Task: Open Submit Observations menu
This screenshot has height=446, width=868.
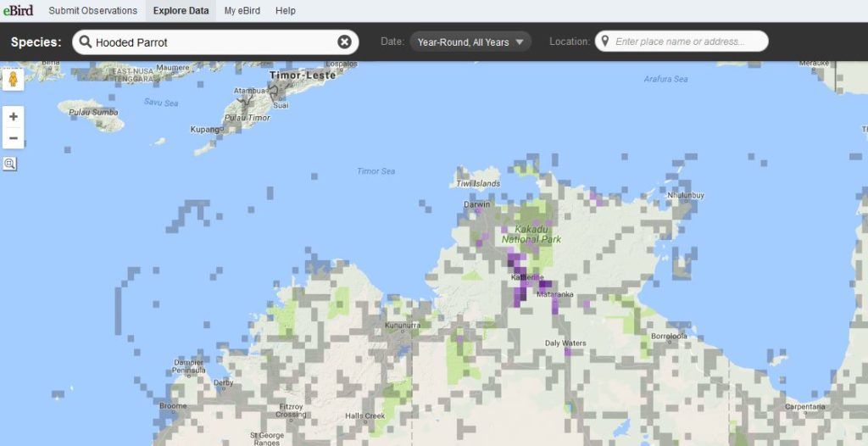Action: tap(93, 10)
